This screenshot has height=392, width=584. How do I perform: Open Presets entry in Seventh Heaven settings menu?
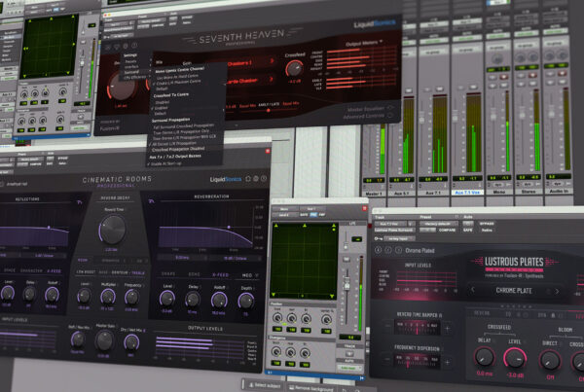point(130,61)
